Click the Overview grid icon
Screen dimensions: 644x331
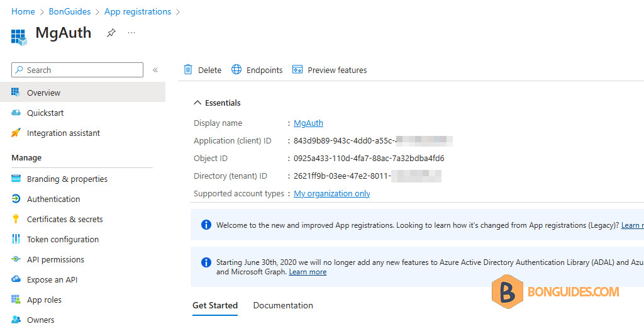pos(16,92)
